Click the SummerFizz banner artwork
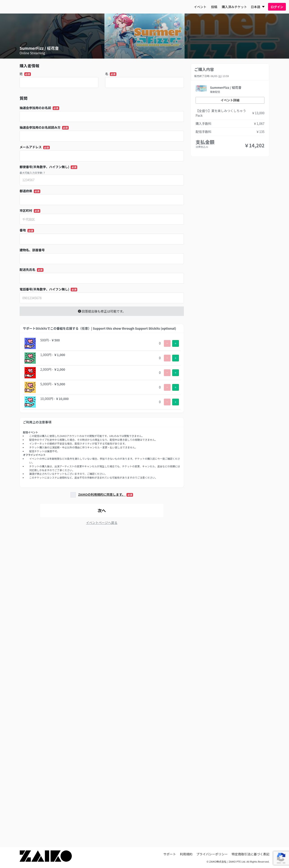289x868 pixels. coord(144,36)
